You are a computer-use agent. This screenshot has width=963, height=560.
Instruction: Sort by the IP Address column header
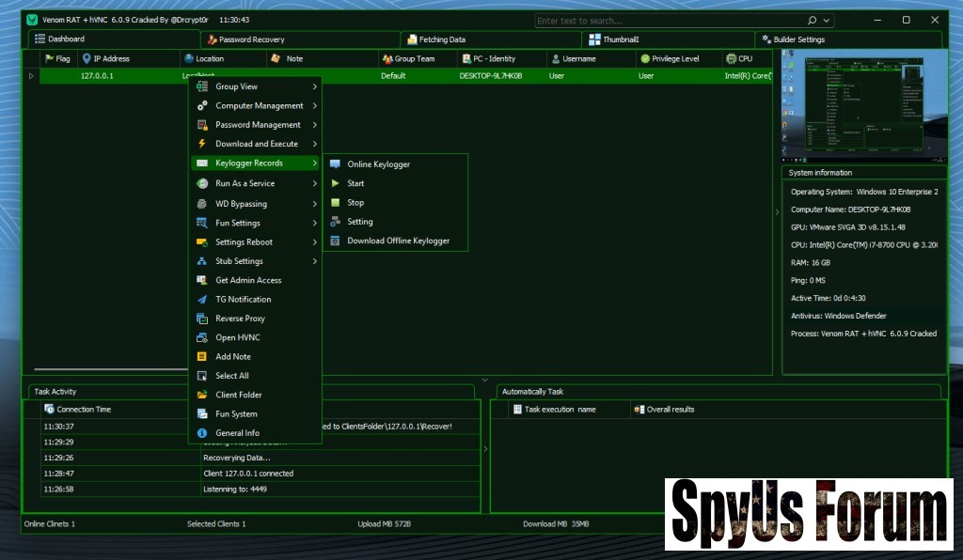[x=111, y=58]
